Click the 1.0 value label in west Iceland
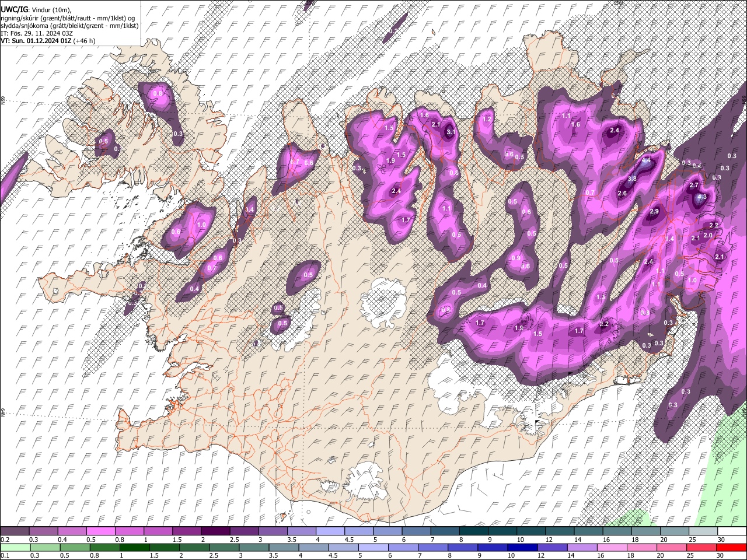 pyautogui.click(x=202, y=225)
